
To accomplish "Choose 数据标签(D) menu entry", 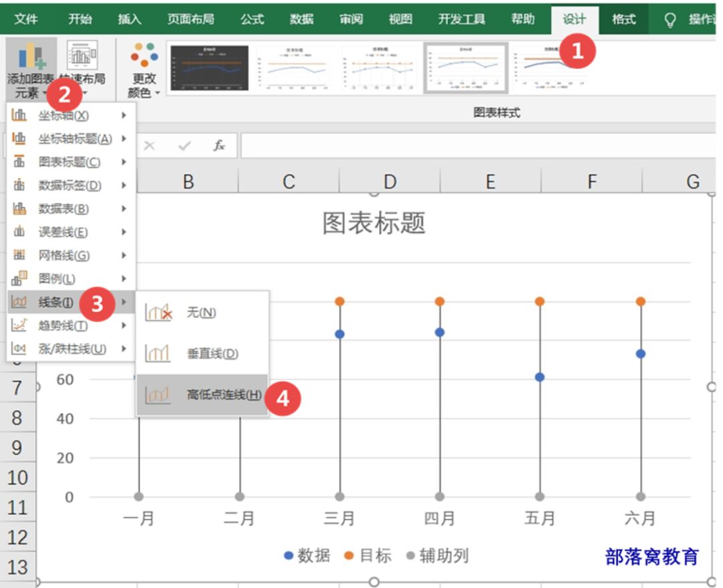I will click(x=72, y=186).
